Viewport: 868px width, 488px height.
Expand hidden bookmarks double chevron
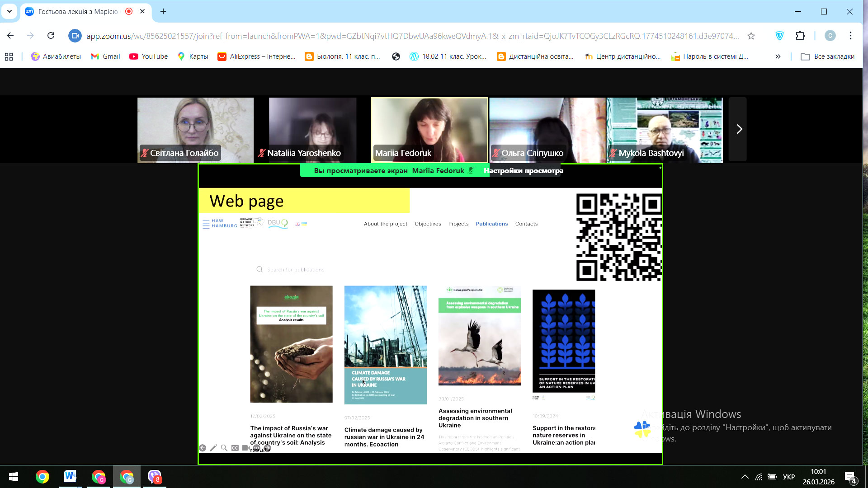(778, 56)
